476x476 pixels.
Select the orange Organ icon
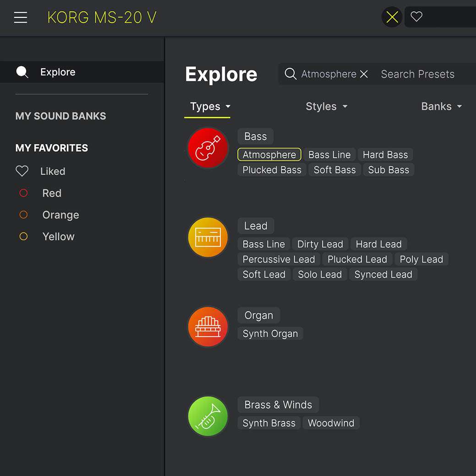[208, 327]
